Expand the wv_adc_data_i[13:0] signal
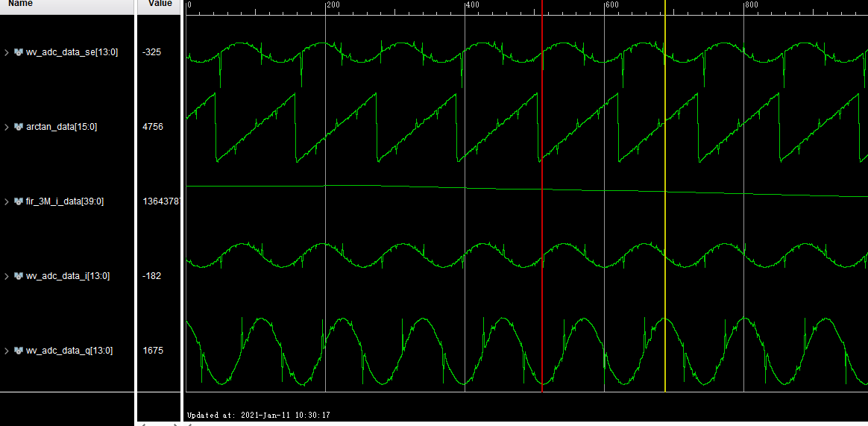Image resolution: width=868 pixels, height=426 pixels. (7, 276)
